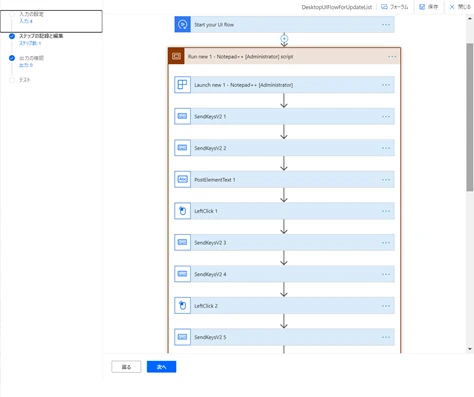Click the vertical scrollbar thumb
The height and width of the screenshot is (397, 474).
[470, 117]
